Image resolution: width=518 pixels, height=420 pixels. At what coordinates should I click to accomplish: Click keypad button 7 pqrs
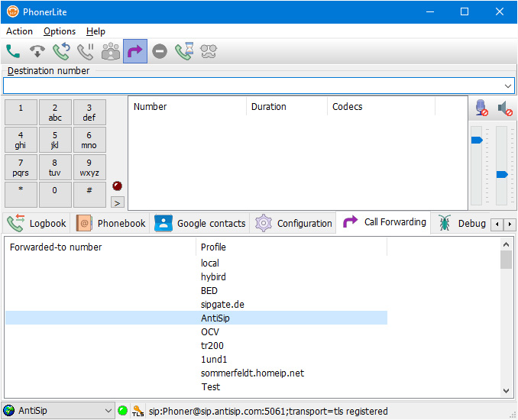pyautogui.click(x=21, y=167)
